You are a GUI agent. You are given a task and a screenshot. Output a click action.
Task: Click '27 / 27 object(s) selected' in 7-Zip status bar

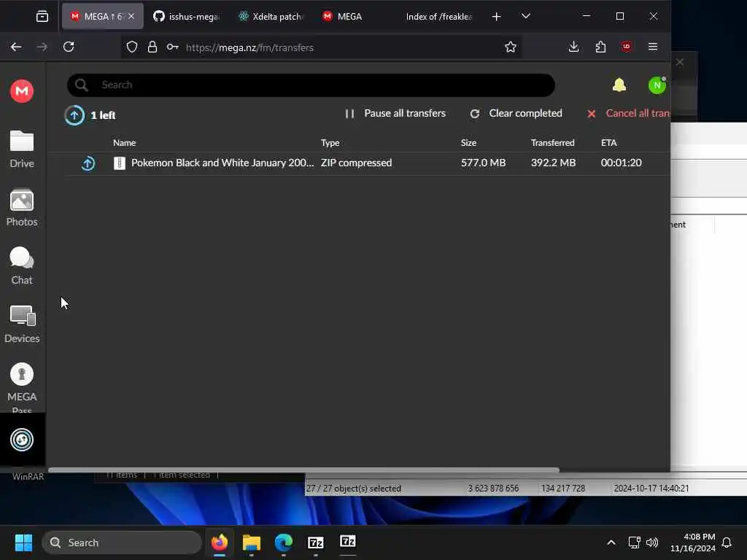click(354, 488)
